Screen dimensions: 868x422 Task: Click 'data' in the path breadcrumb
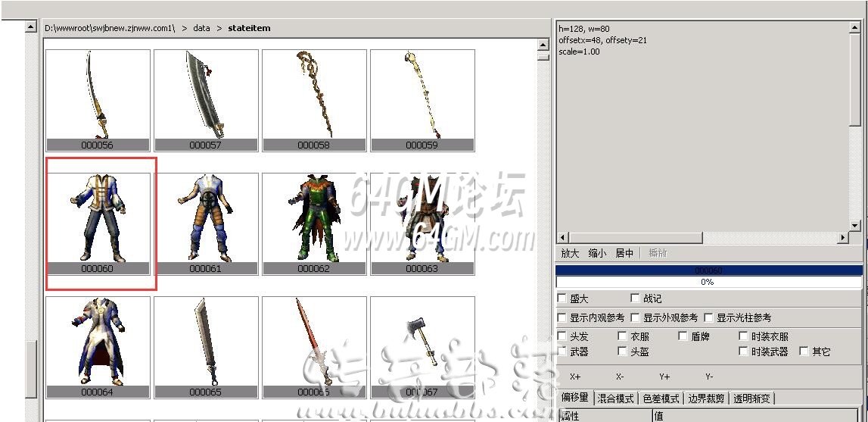point(201,28)
